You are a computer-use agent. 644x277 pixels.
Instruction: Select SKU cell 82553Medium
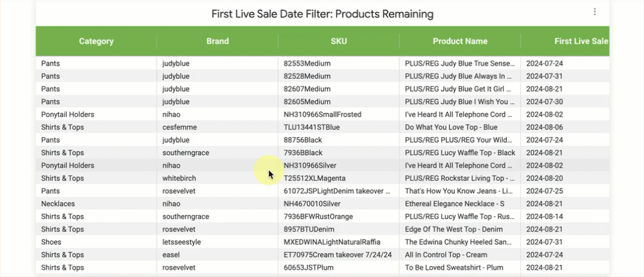(307, 63)
